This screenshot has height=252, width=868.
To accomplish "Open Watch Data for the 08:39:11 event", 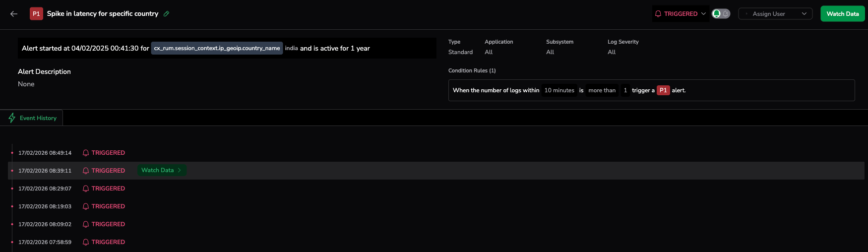I will [158, 170].
